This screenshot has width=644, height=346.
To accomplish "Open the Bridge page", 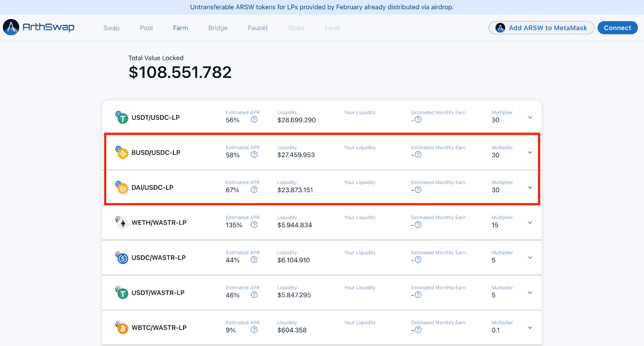I will tap(218, 28).
